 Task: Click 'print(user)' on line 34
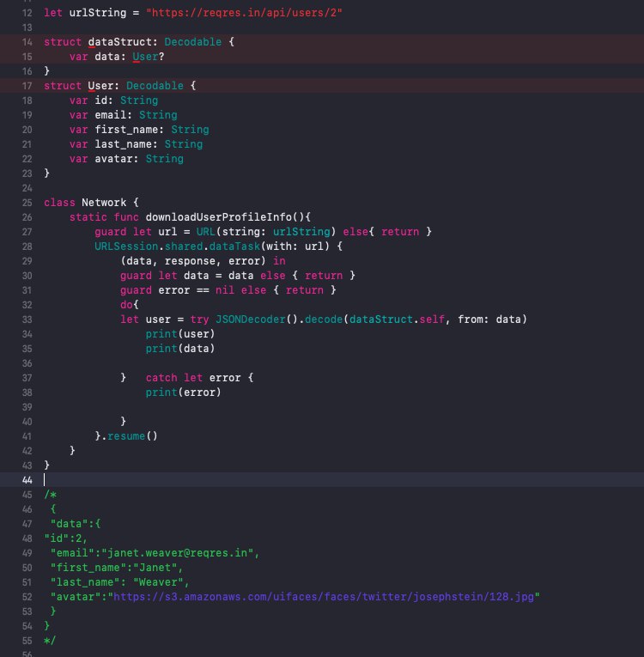coord(180,334)
